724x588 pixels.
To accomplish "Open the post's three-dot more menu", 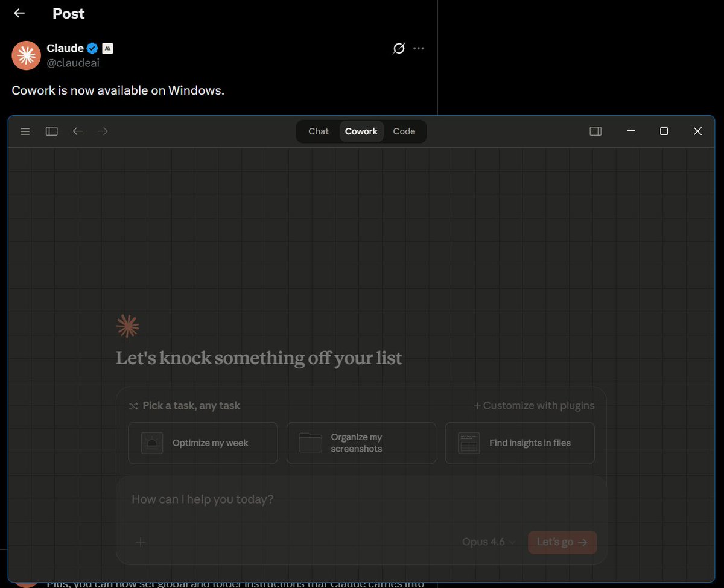I will (x=419, y=49).
